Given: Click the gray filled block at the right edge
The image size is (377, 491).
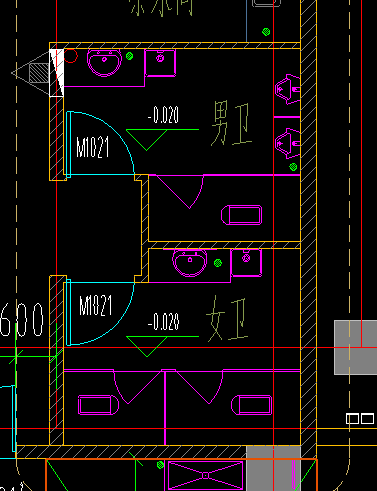Looking at the screenshot, I should point(356,347).
